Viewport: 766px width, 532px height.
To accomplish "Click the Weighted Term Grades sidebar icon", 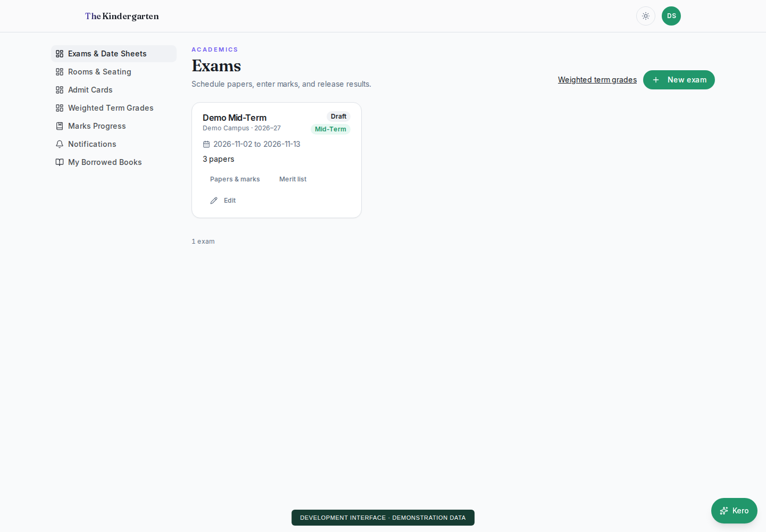I will [60, 108].
